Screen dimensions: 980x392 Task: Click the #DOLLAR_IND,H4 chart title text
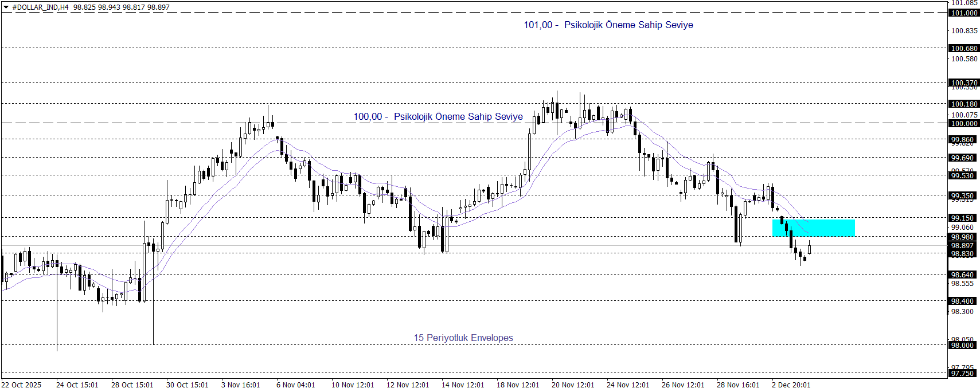[x=40, y=7]
